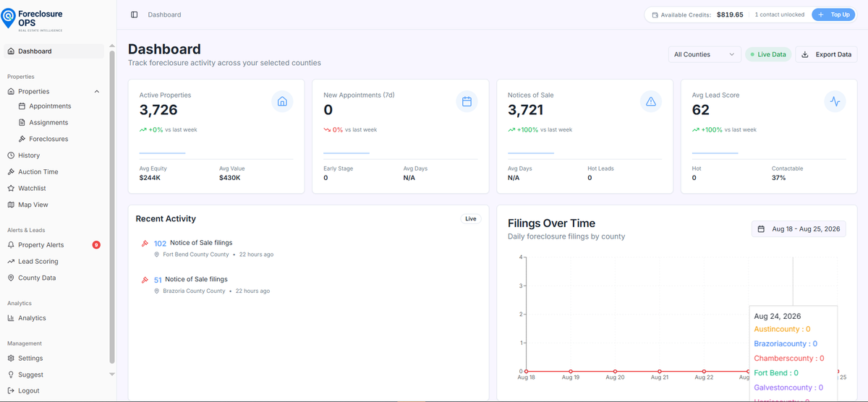Screen dimensions: 868x402
Task: Click the Avg Lead Score pulse icon
Action: click(x=835, y=102)
